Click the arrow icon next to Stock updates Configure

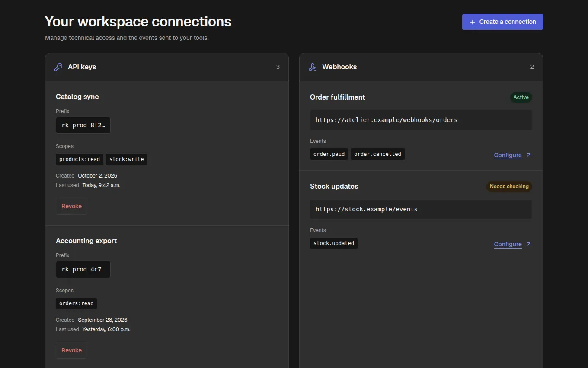(x=528, y=244)
